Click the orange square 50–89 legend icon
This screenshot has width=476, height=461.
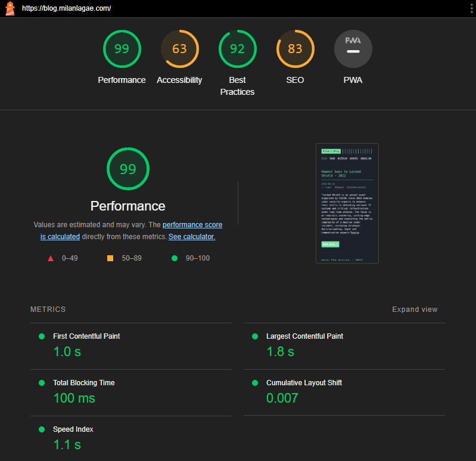coord(110,258)
